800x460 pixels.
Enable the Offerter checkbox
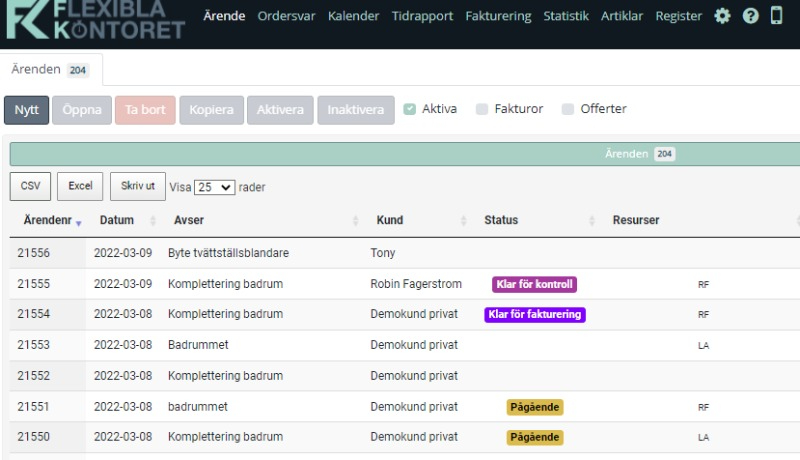pos(567,109)
